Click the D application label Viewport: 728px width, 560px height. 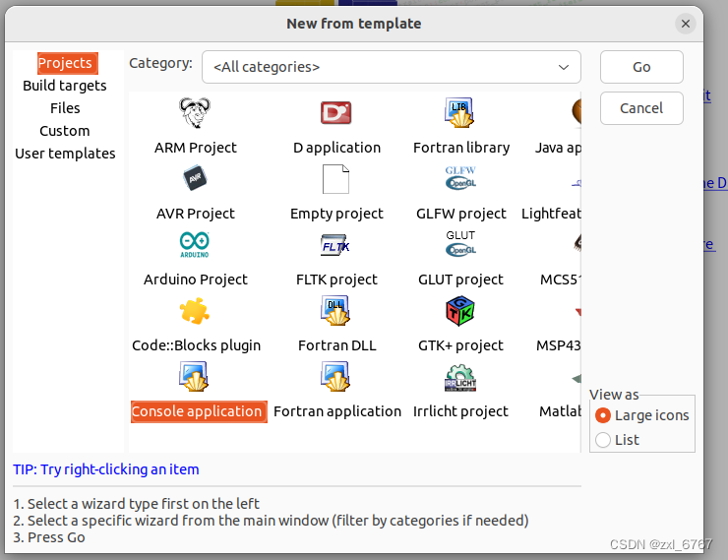coord(336,148)
